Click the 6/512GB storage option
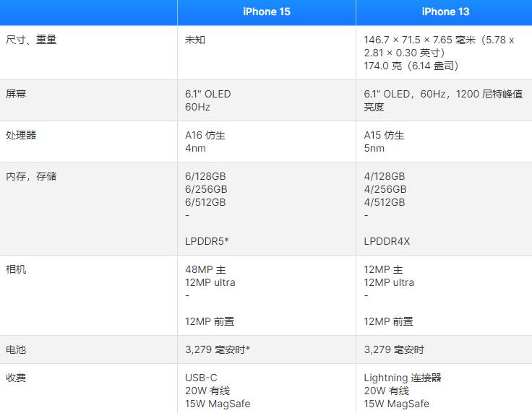This screenshot has width=532, height=413. click(205, 202)
